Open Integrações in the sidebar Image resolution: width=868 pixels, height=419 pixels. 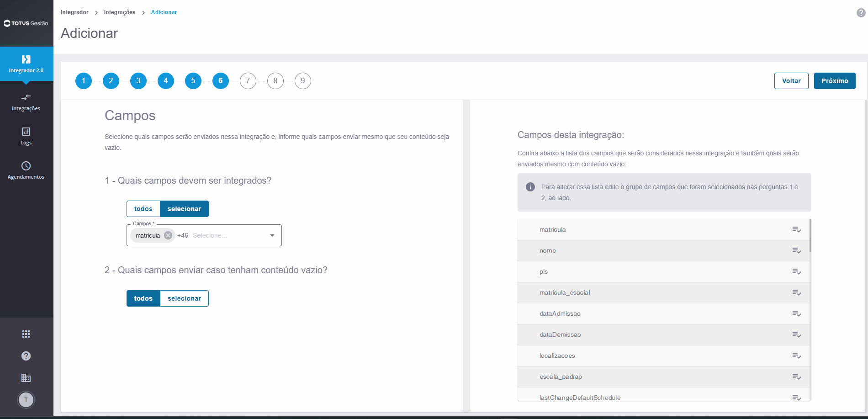pyautogui.click(x=26, y=102)
